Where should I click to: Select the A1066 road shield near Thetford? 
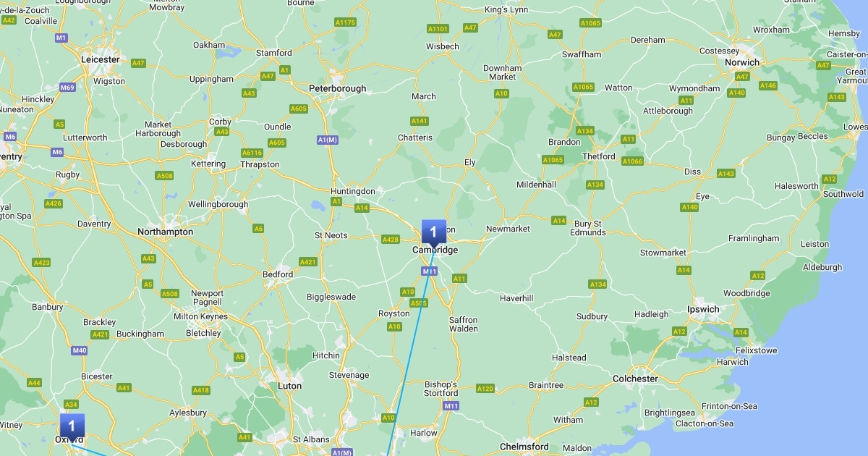[x=632, y=161]
